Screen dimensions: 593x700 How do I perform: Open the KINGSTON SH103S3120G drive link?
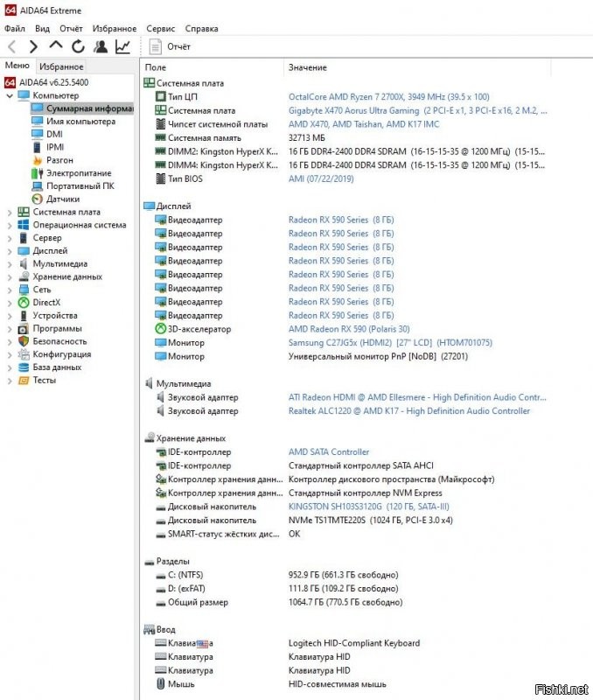tap(368, 507)
